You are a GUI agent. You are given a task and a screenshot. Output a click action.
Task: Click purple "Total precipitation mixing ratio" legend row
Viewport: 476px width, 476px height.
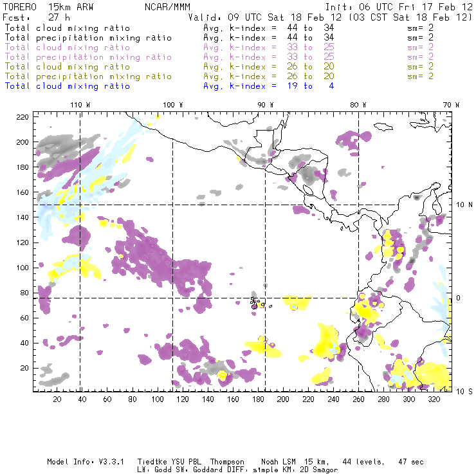[x=88, y=57]
